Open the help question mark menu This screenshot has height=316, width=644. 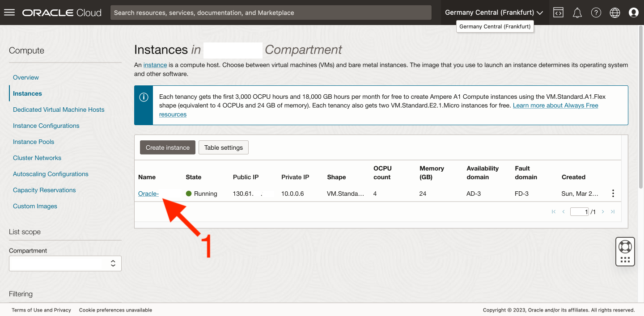[596, 13]
